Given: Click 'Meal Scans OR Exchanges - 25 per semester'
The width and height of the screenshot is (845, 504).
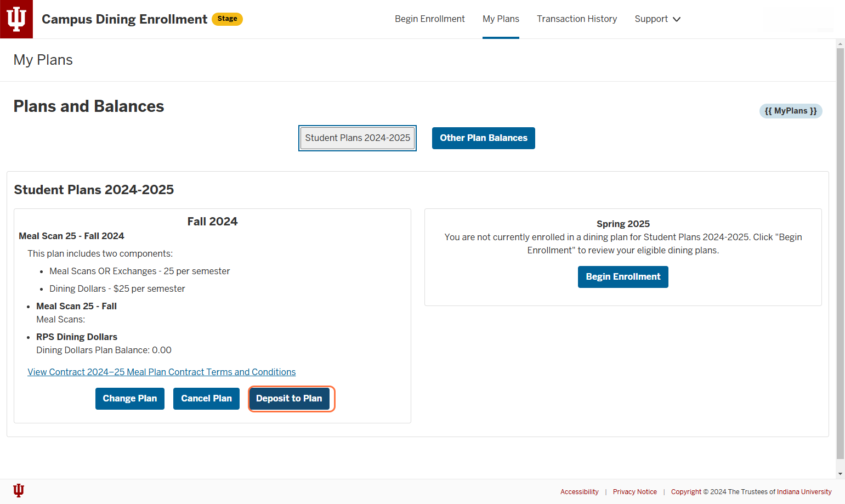Looking at the screenshot, I should 139,271.
